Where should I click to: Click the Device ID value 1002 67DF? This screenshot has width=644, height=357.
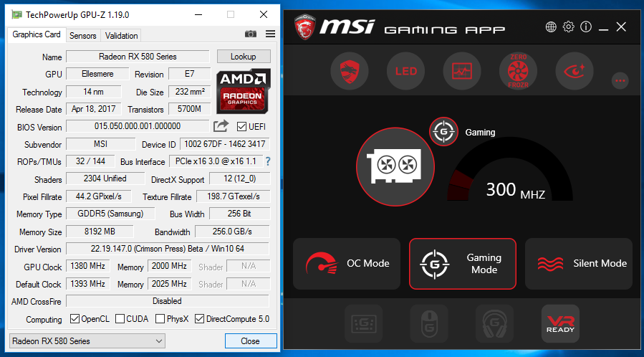[x=225, y=144]
